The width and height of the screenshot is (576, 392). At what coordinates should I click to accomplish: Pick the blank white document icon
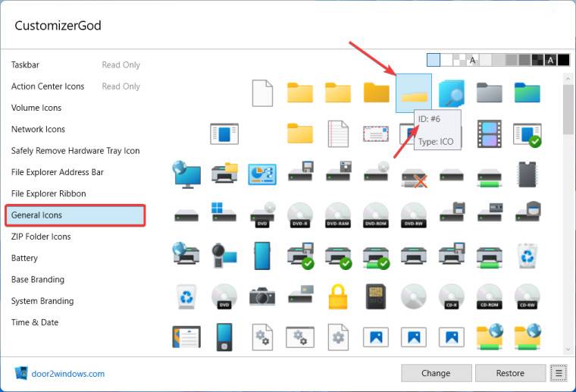coord(262,93)
